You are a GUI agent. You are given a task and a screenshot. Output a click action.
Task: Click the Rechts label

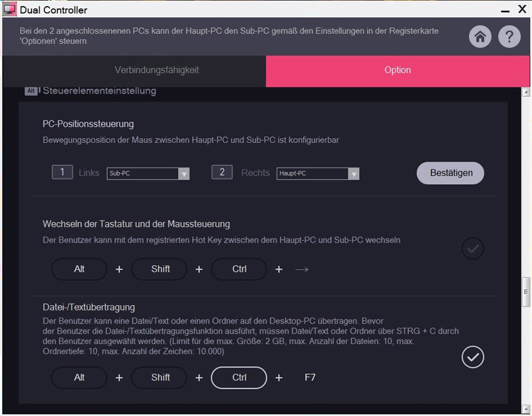point(255,173)
